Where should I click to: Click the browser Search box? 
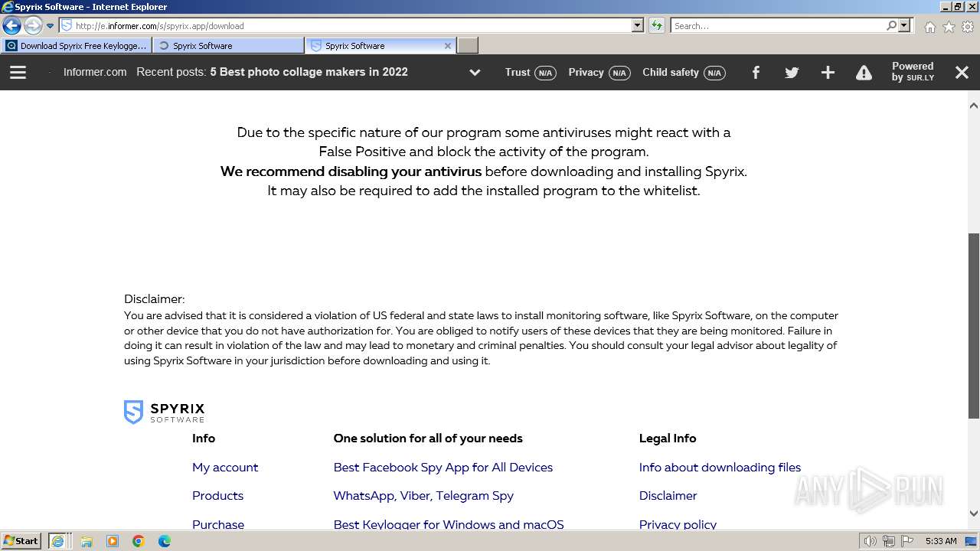click(x=778, y=25)
